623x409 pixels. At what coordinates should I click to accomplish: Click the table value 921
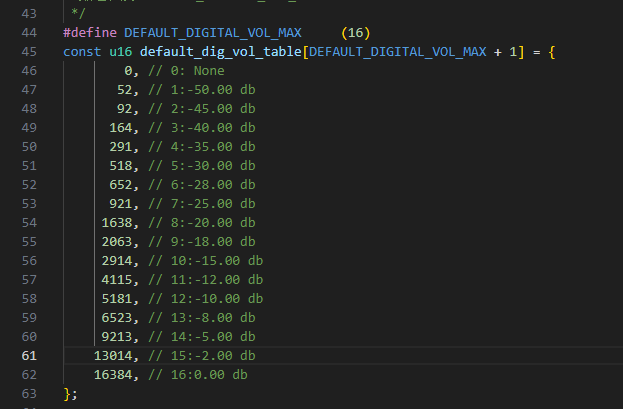[120, 204]
